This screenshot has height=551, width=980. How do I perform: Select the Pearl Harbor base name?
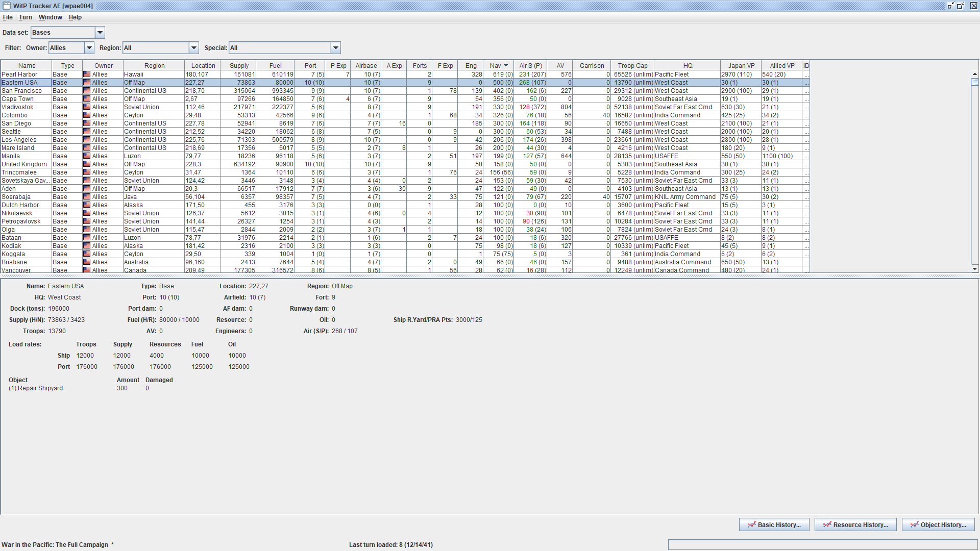click(x=19, y=74)
